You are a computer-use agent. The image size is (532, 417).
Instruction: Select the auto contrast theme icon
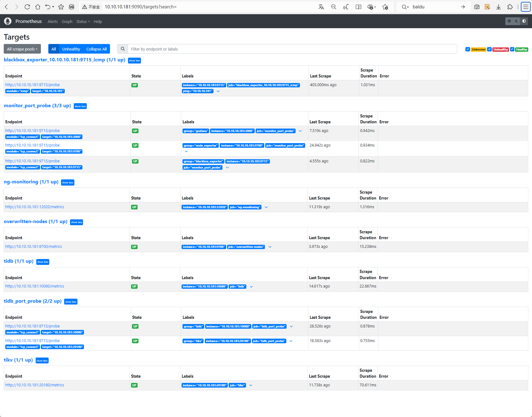click(524, 21)
